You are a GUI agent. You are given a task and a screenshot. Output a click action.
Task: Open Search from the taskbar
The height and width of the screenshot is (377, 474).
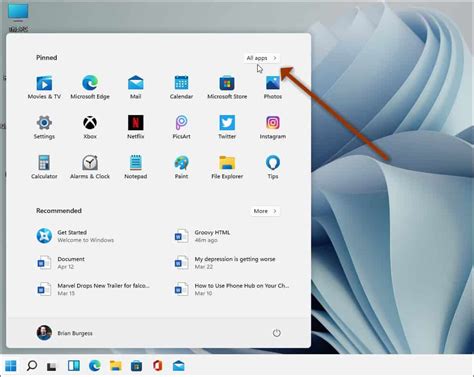pos(32,366)
